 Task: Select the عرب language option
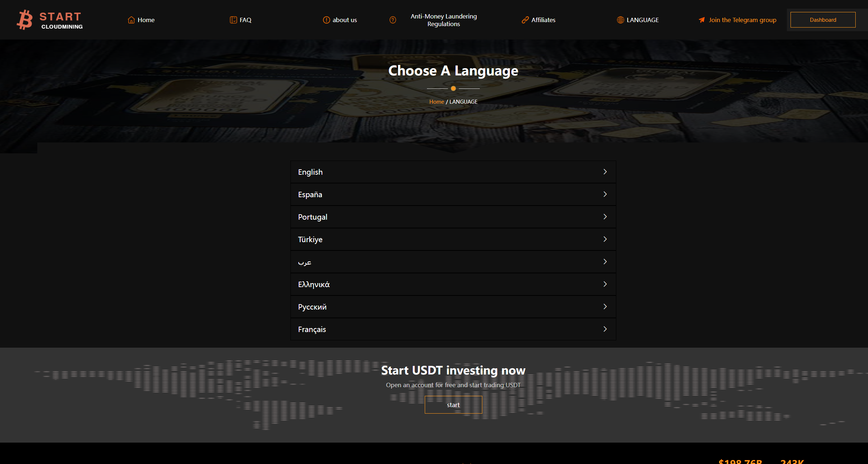tap(453, 262)
